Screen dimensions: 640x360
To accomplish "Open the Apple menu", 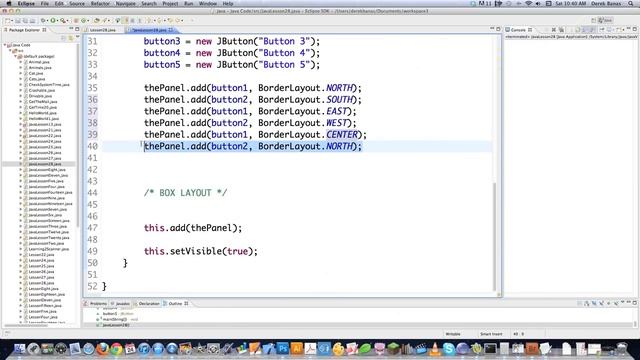I will 9,3.
